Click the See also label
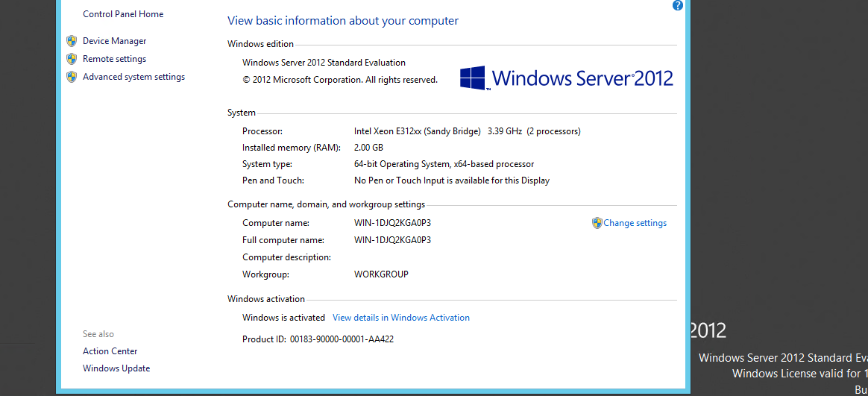 tap(98, 334)
